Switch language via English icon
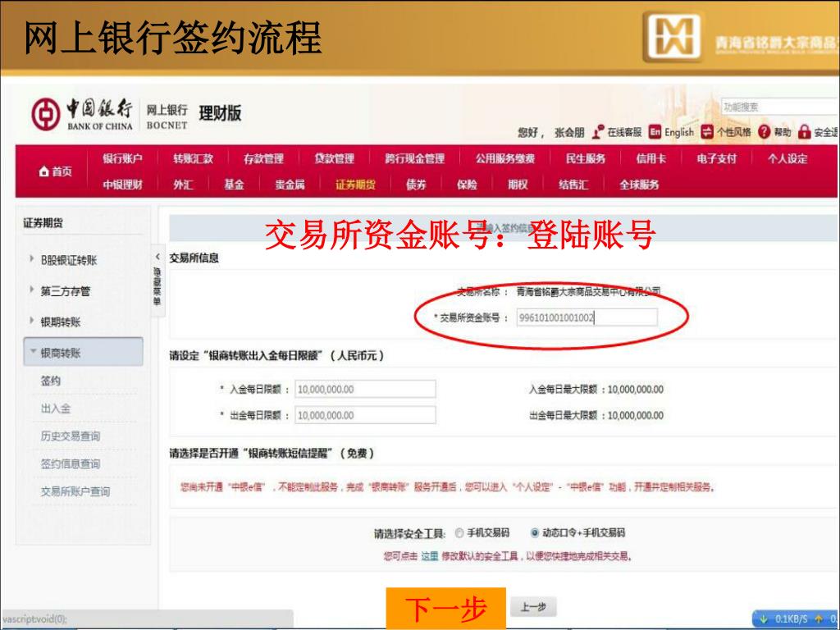Screen dimensions: 840x630 pos(655,132)
